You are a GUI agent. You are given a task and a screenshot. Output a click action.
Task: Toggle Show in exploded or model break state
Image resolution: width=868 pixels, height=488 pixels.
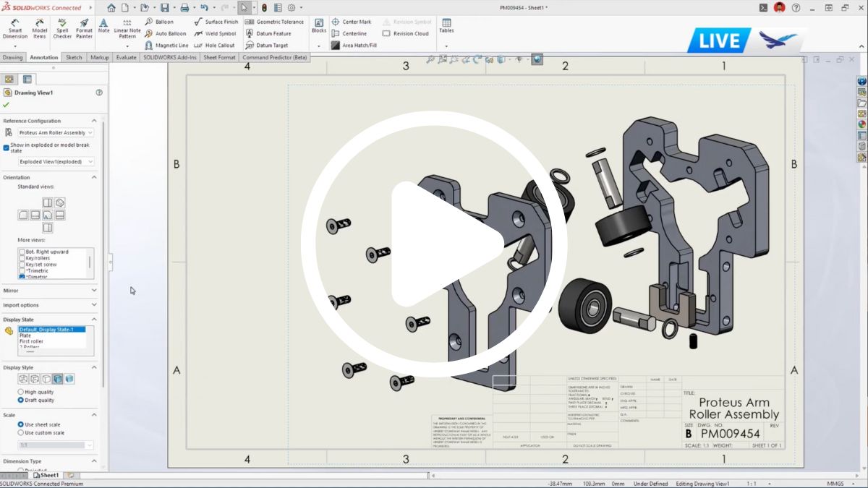coord(7,147)
